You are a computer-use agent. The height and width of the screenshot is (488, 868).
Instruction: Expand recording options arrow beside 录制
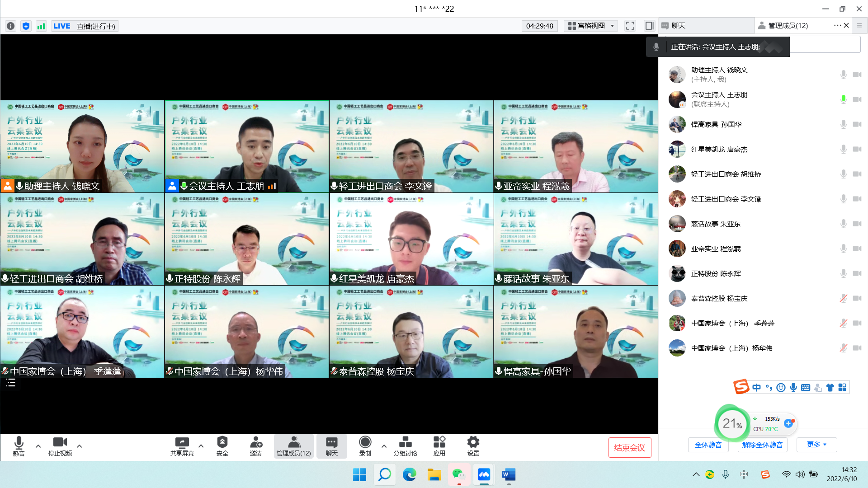[384, 446]
